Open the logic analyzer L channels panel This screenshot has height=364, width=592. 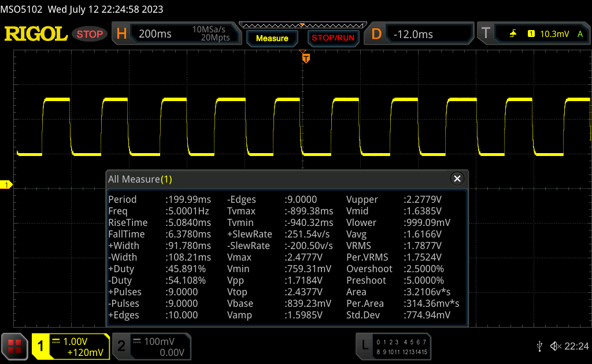point(393,347)
